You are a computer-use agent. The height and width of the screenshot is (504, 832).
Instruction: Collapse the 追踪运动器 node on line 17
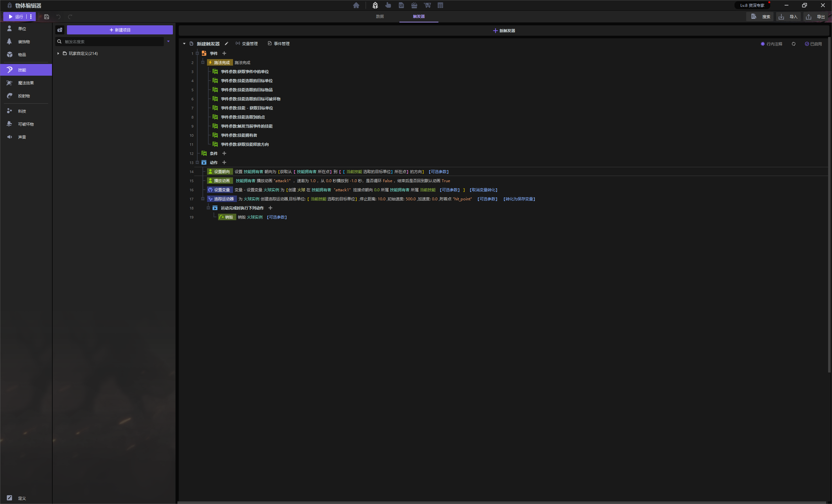coord(203,199)
